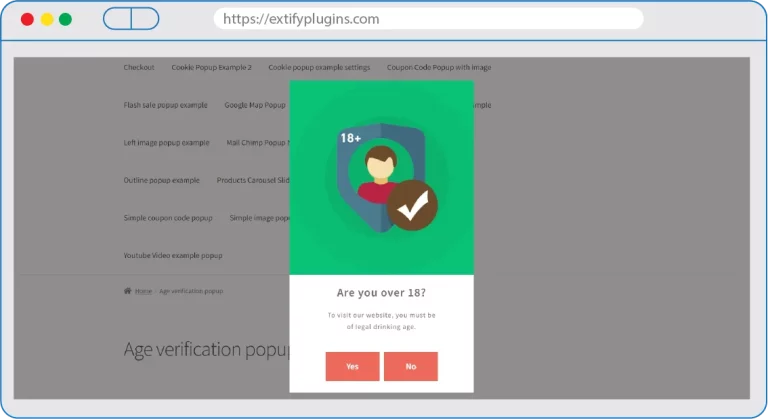Click the Home breadcrumb link
This screenshot has height=419, width=768.
143,291
